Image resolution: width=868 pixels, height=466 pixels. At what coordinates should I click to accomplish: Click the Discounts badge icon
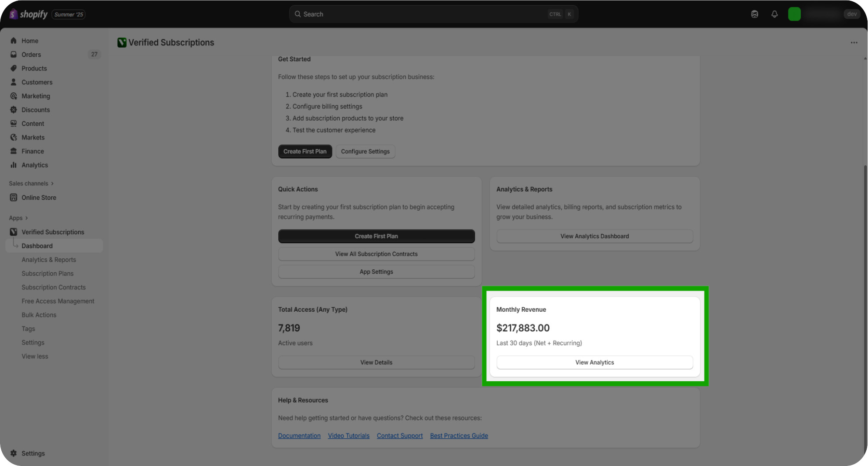(x=14, y=110)
